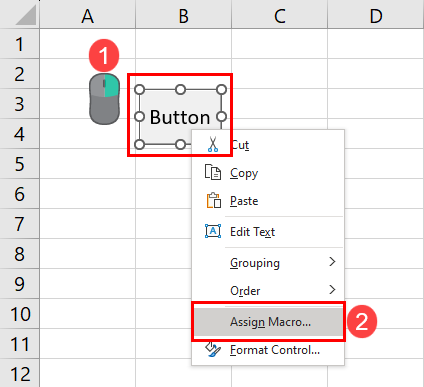Select row 11 header
424x387 pixels.
click(19, 344)
